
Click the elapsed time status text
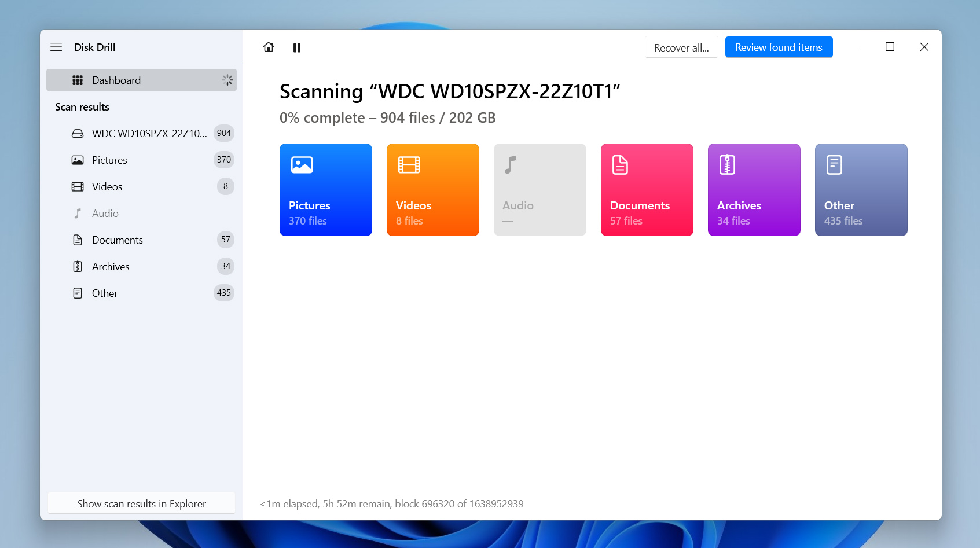[x=392, y=504]
